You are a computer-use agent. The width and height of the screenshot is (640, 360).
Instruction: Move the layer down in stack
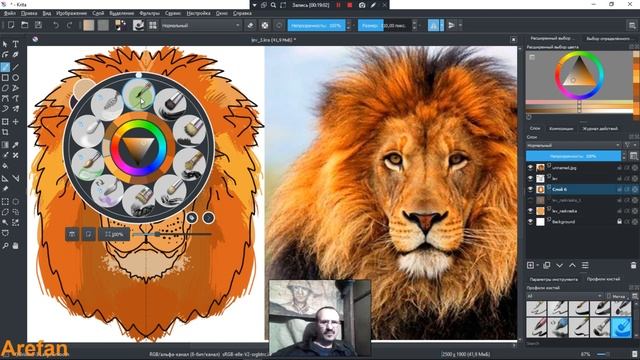[x=560, y=265]
